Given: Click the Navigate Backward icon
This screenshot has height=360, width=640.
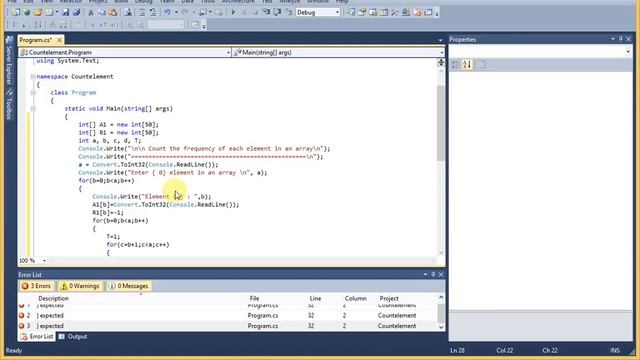Looking at the screenshot, I should [203, 12].
